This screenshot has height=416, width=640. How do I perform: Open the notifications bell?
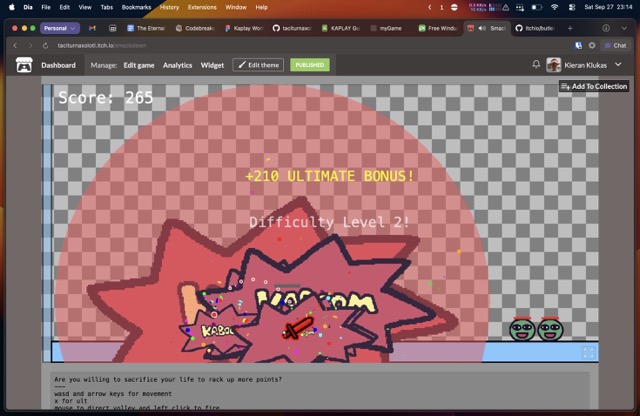point(534,65)
